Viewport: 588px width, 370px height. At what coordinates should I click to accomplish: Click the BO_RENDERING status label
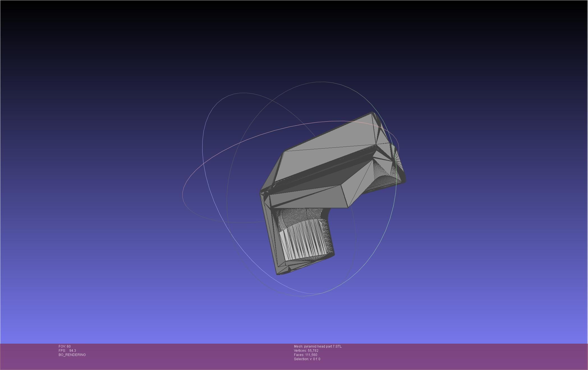[72, 355]
